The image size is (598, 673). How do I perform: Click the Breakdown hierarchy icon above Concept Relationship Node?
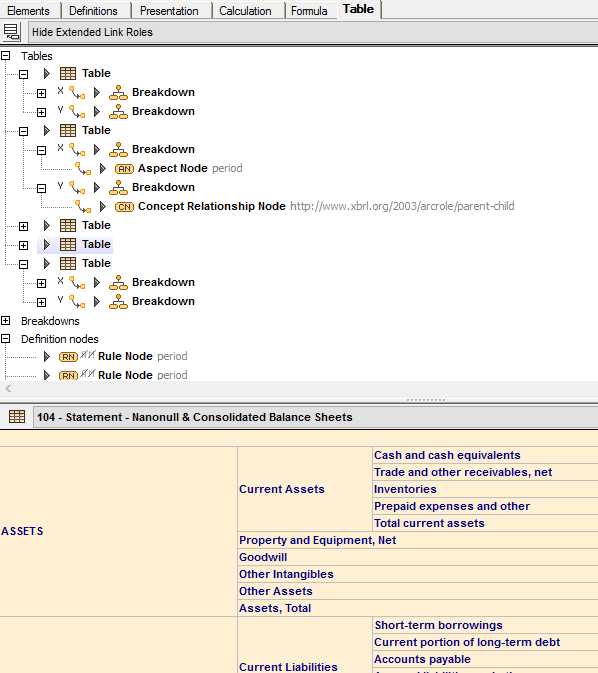(x=118, y=188)
